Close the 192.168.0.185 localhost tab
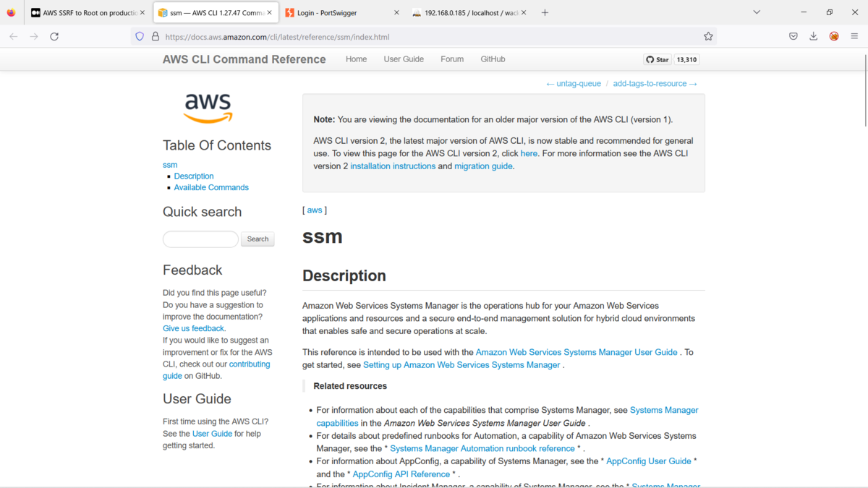The height and width of the screenshot is (488, 868). click(x=523, y=12)
